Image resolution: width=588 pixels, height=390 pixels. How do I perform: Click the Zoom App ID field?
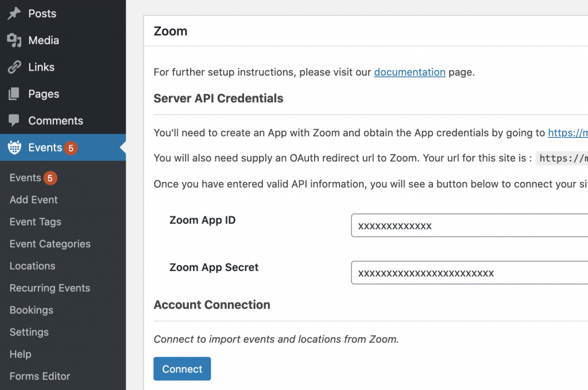470,225
